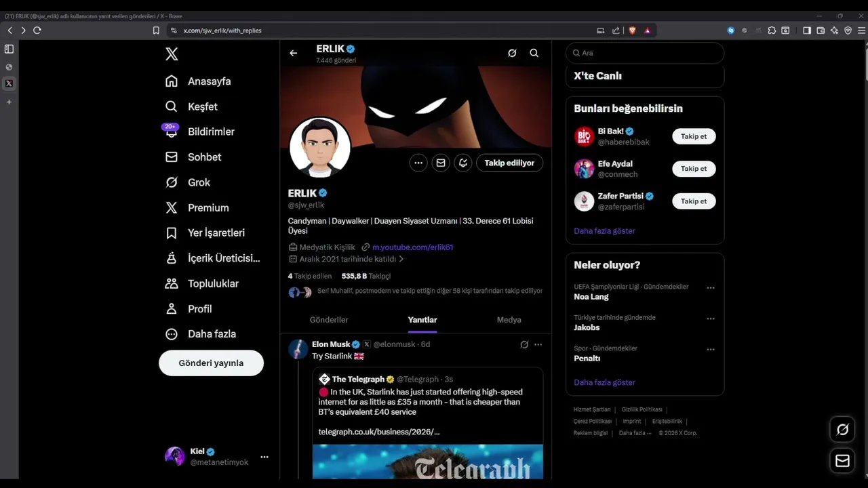
Task: Click Takip ediliyor button
Action: [x=509, y=163]
